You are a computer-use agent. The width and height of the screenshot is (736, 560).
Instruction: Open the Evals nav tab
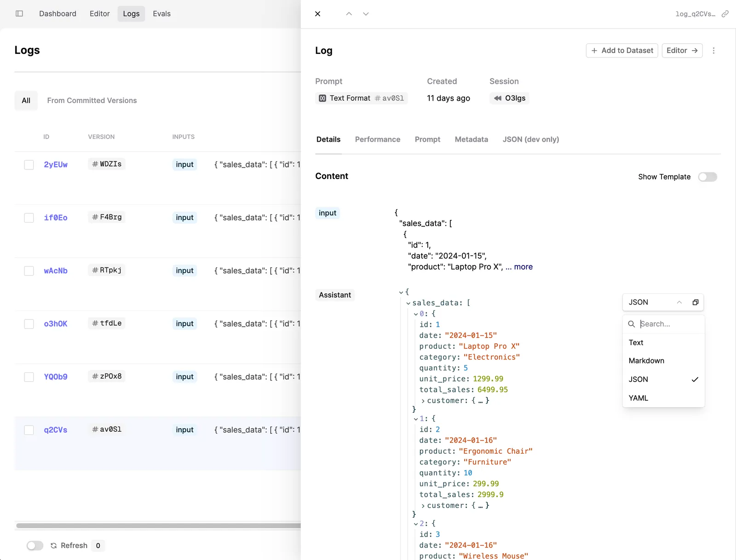(161, 14)
